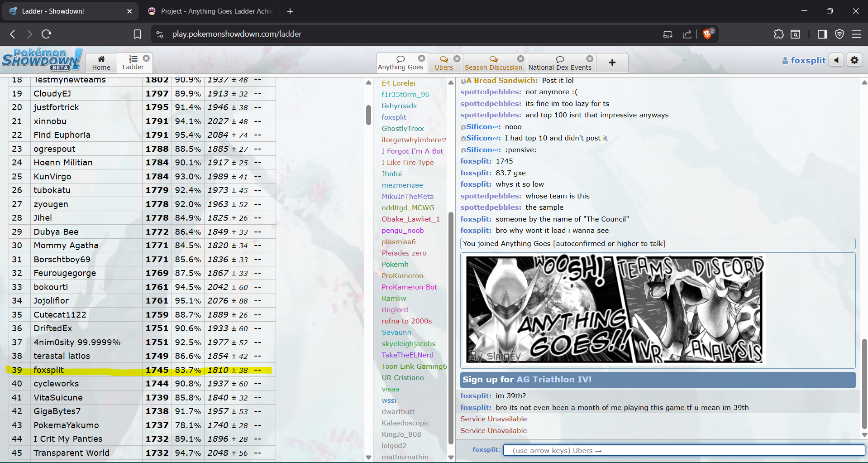
Task: Bookmark this page with bookmark icon
Action: pos(137,34)
